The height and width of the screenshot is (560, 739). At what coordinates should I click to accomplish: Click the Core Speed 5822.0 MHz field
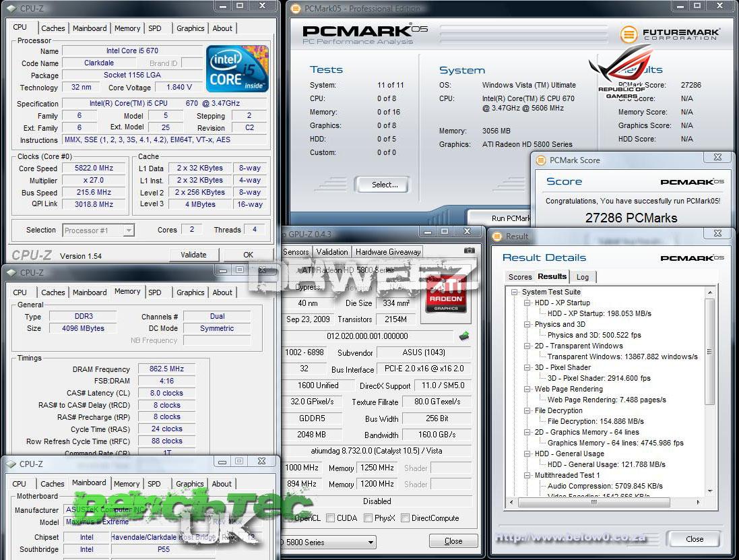[94, 168]
